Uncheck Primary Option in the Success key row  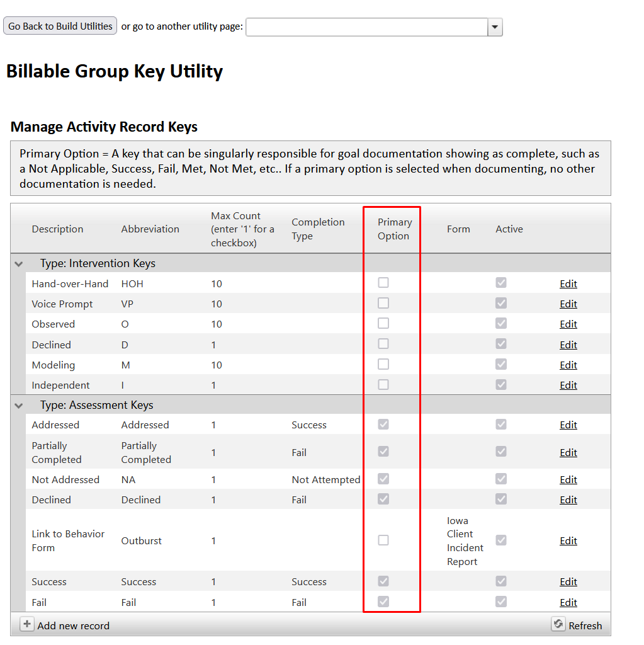tap(383, 581)
